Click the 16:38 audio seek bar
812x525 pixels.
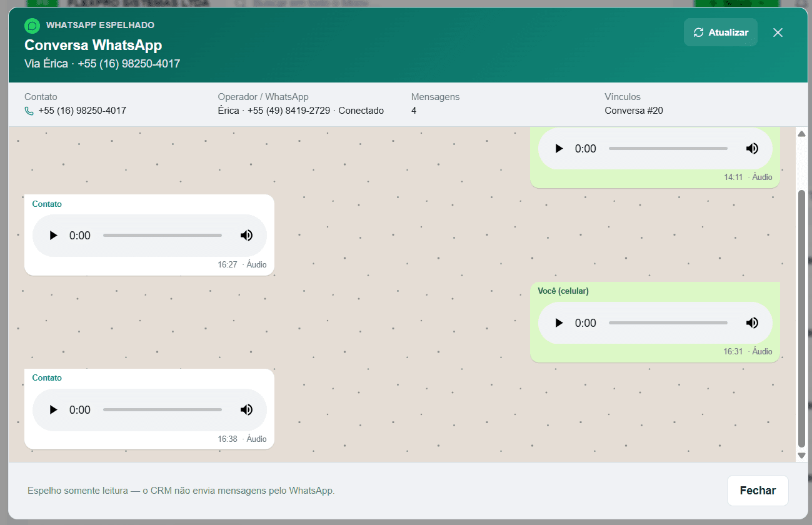pos(163,410)
